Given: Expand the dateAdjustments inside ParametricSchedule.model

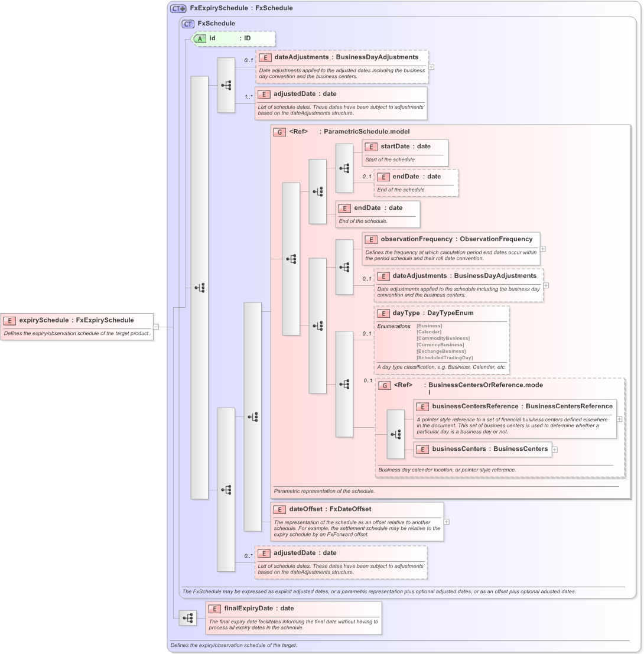Looking at the screenshot, I should tap(546, 285).
